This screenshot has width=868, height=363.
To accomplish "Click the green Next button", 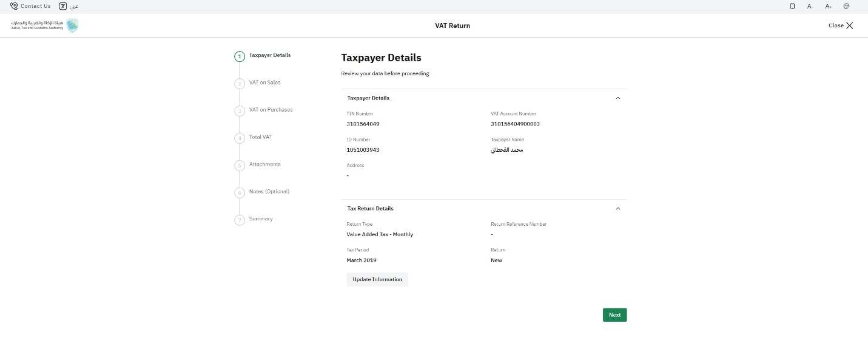I will [x=614, y=315].
